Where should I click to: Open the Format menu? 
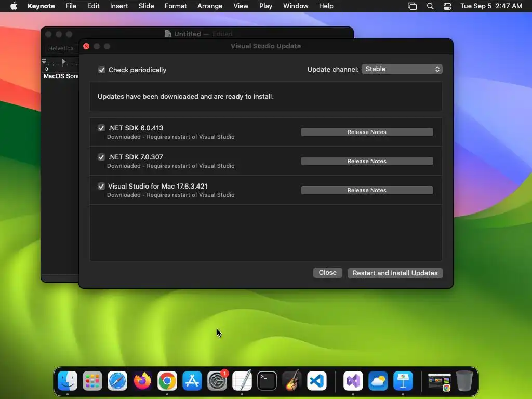[176, 6]
